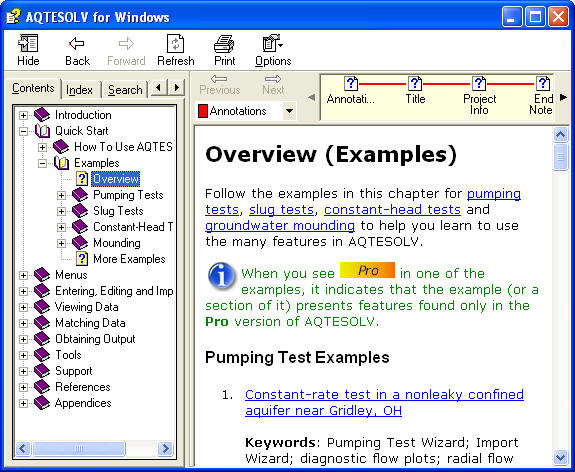The width and height of the screenshot is (575, 472).
Task: Open the pumping tests hyperlink
Action: click(494, 194)
